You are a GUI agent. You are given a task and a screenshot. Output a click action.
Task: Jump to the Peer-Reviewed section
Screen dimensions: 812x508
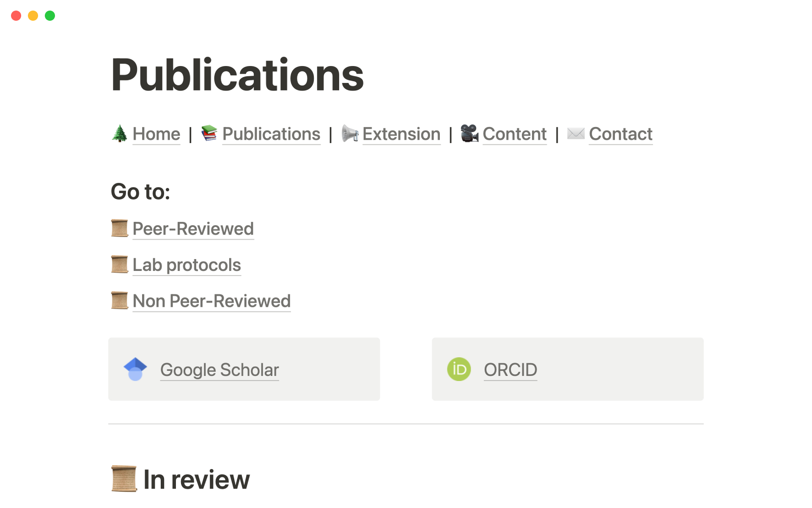pos(193,229)
